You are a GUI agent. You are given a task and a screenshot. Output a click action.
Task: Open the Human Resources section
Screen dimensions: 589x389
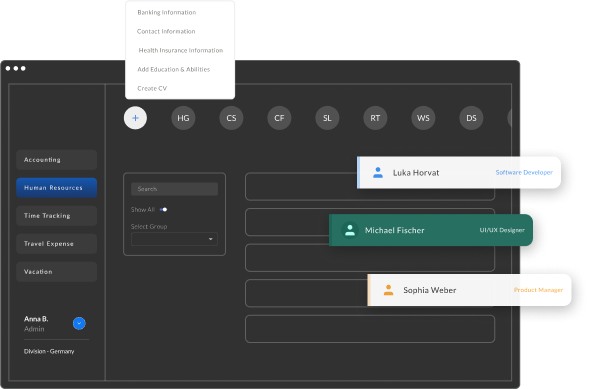coord(57,188)
